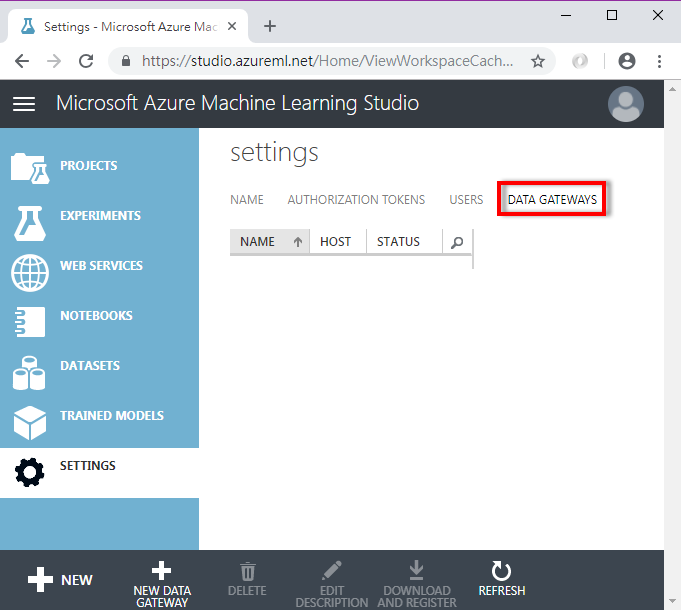Image resolution: width=681 pixels, height=610 pixels.
Task: Minimize the browser window
Action: [x=566, y=15]
